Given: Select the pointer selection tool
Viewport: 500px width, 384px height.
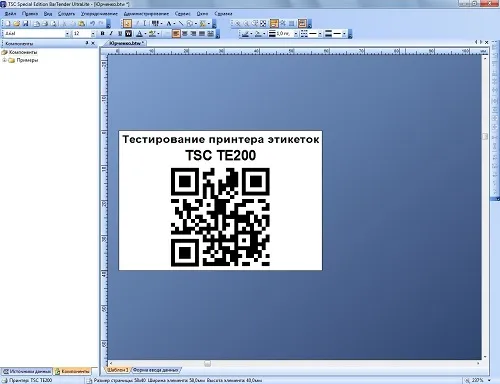Looking at the screenshot, I should click(x=127, y=23).
